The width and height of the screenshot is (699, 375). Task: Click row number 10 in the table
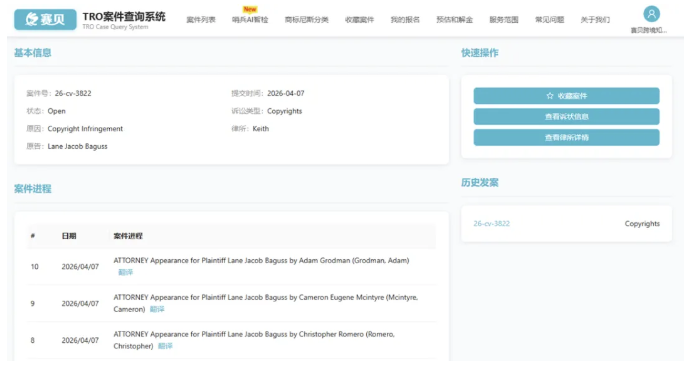(x=34, y=267)
